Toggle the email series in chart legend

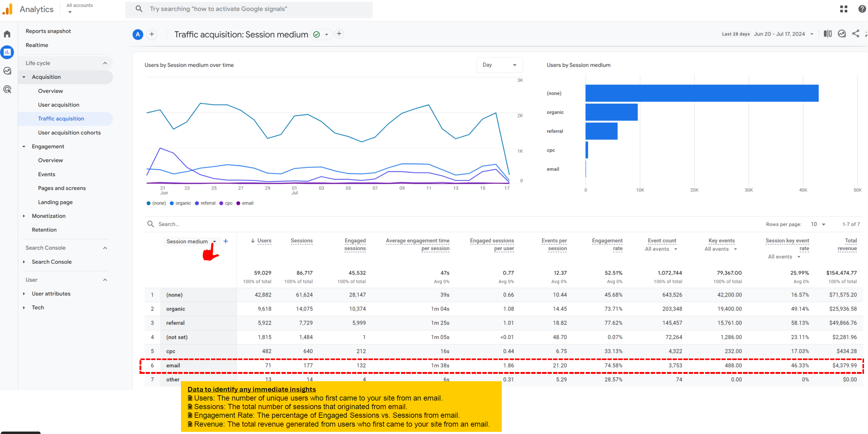point(245,203)
